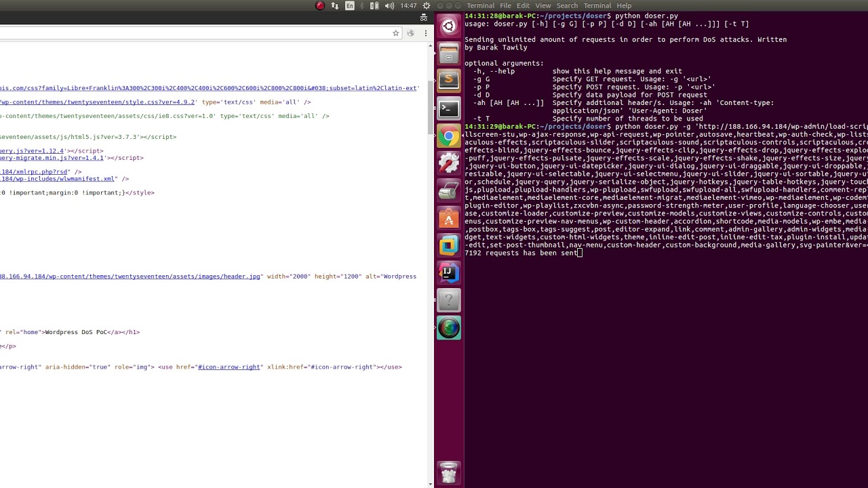Image resolution: width=868 pixels, height=488 pixels.
Task: Open the paint roller application in dock
Action: point(448,191)
